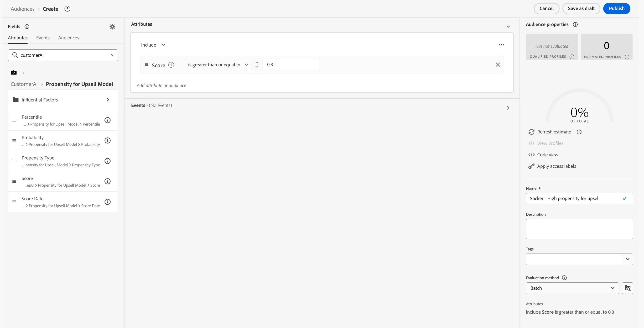Show info for the Percentile field
This screenshot has height=328, width=644.
pyautogui.click(x=108, y=120)
